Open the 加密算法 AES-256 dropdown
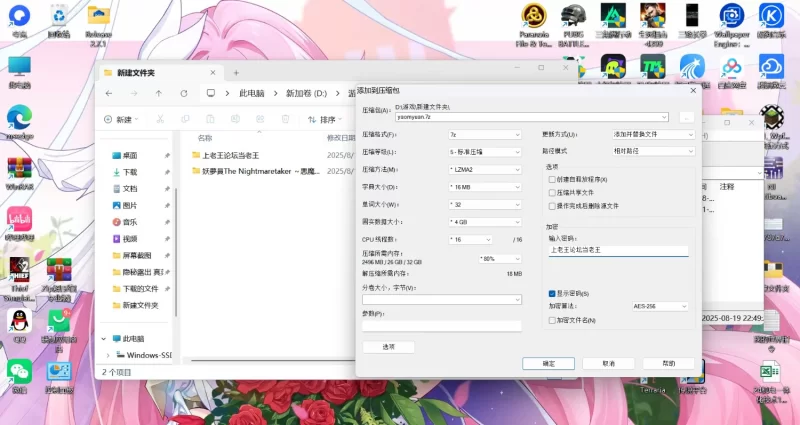 660,307
